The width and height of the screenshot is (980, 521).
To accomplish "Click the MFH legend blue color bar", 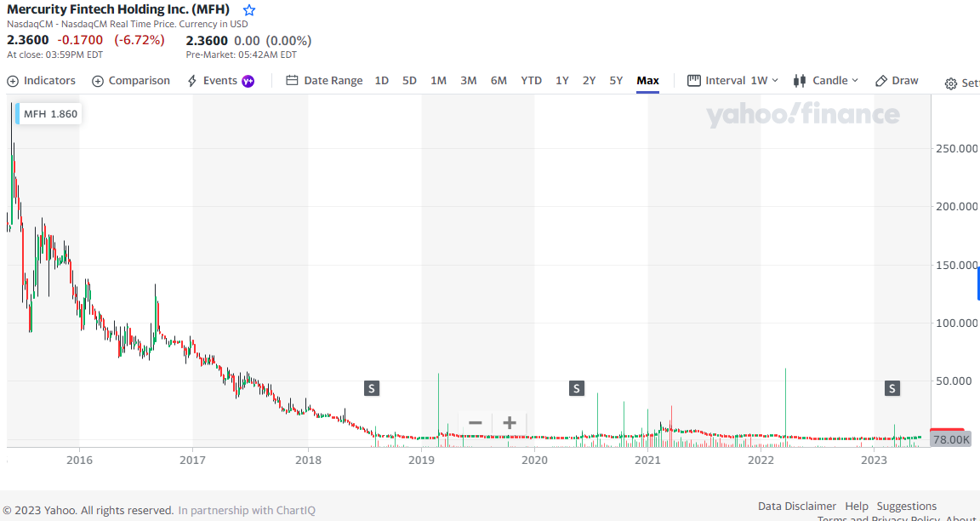I will point(18,114).
